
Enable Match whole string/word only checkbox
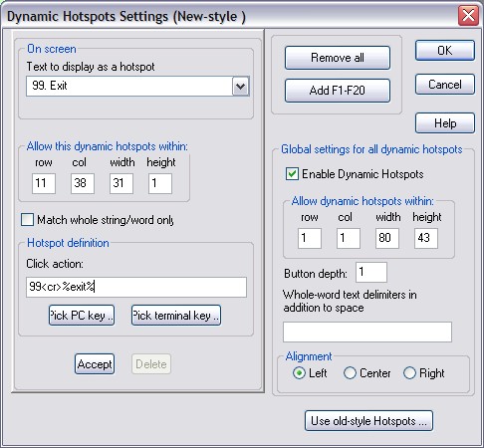(x=27, y=220)
